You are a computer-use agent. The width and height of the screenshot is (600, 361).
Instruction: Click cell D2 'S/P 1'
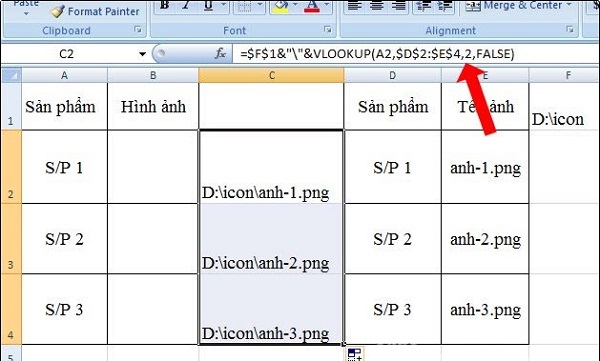(393, 167)
